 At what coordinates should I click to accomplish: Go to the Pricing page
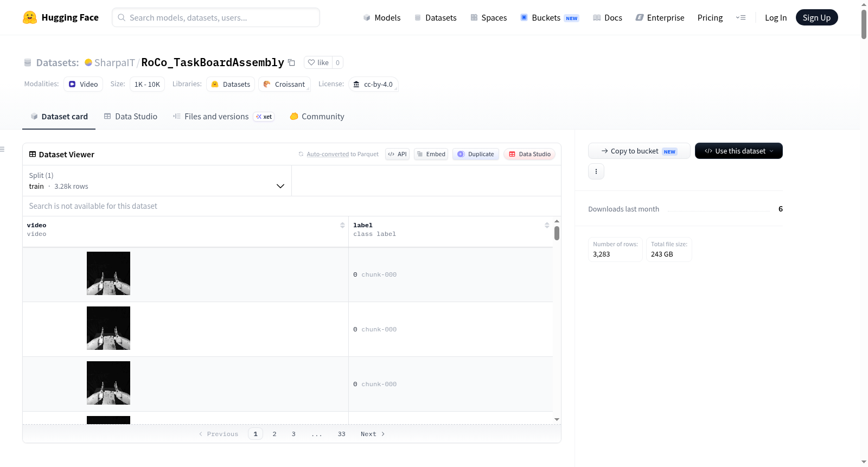tap(710, 17)
